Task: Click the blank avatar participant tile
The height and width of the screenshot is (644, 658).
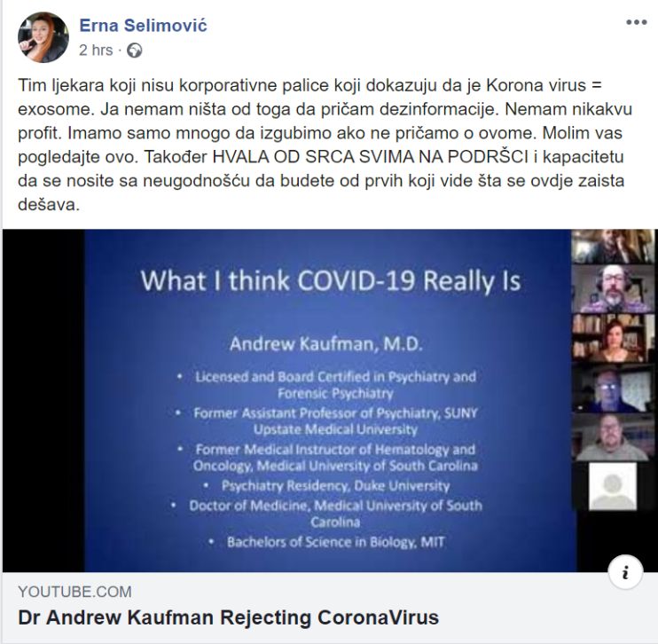Action: pos(612,486)
